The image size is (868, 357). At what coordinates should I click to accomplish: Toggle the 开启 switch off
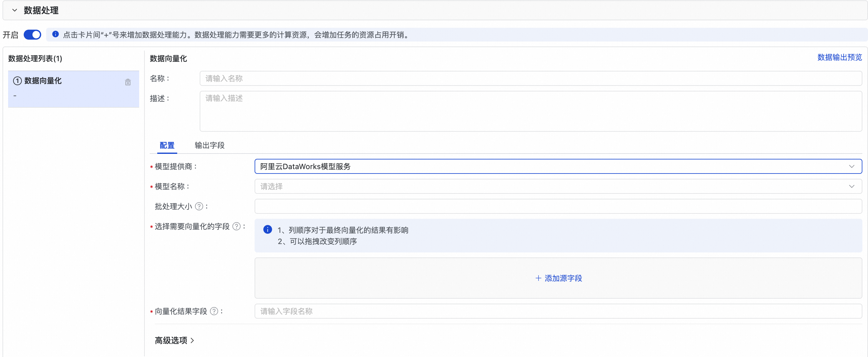tap(32, 35)
